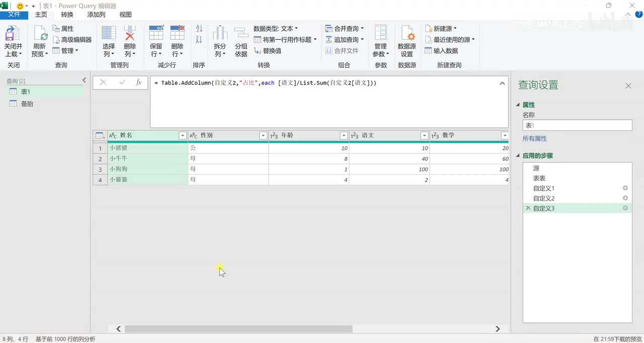Open settings gear for step 自定义2
The height and width of the screenshot is (343, 644).
[x=625, y=198]
